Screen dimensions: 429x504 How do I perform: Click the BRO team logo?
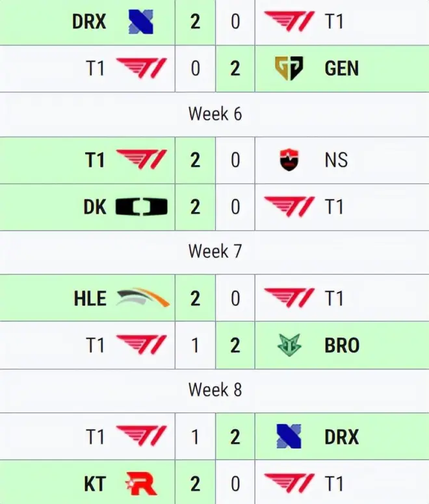289,345
